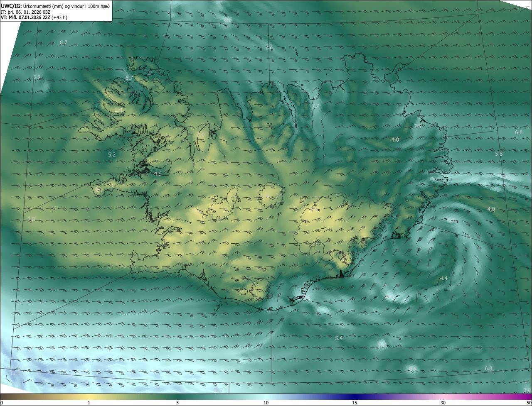Click the '10' tick on the color scale

(x=266, y=403)
